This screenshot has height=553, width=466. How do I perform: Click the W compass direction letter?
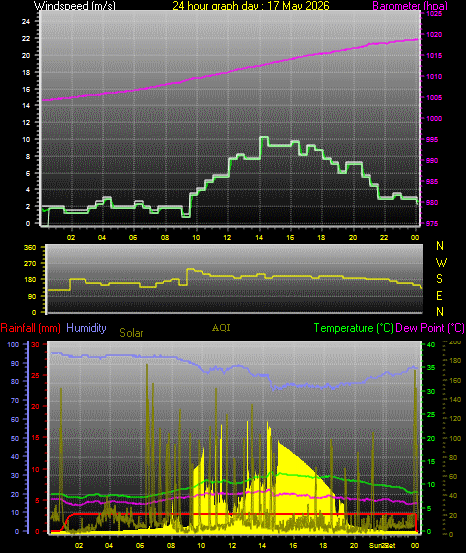coord(441,262)
